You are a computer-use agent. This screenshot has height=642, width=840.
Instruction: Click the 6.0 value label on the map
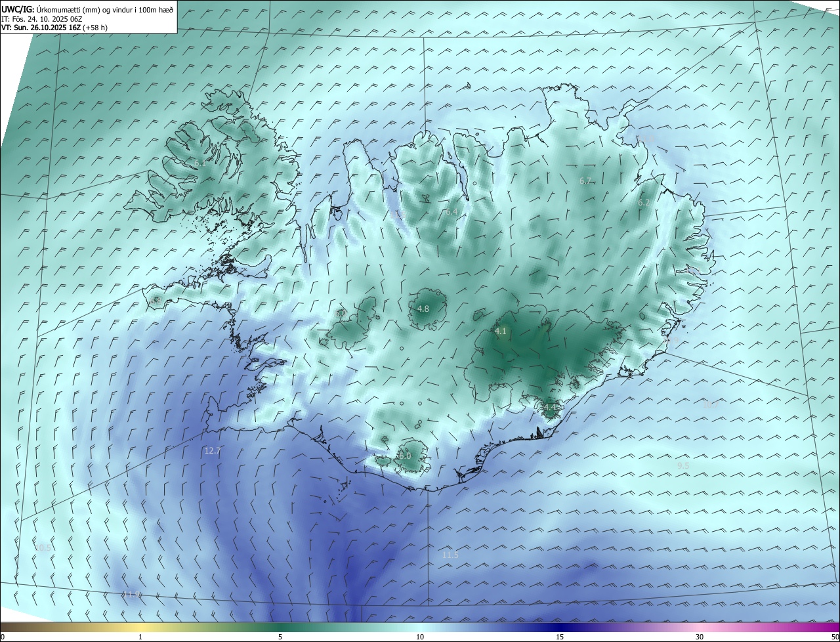pyautogui.click(x=405, y=456)
